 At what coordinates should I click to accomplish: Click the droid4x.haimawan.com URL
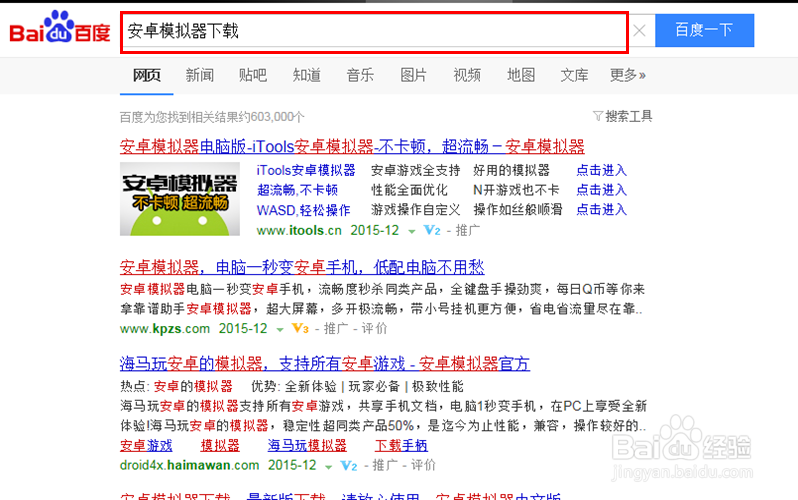(190, 465)
